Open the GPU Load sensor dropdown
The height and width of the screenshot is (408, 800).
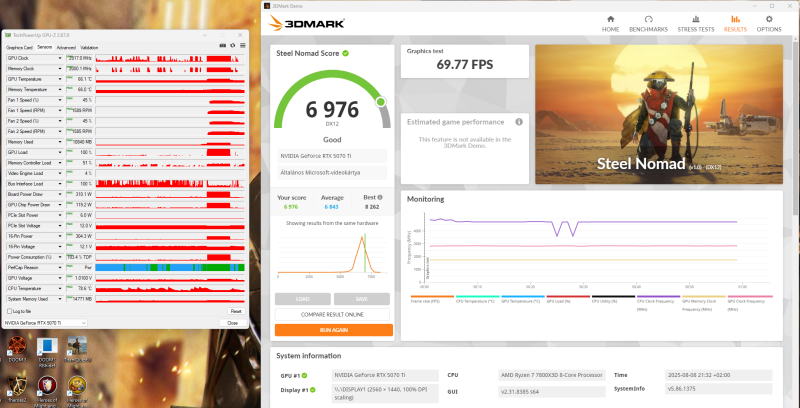[x=60, y=152]
